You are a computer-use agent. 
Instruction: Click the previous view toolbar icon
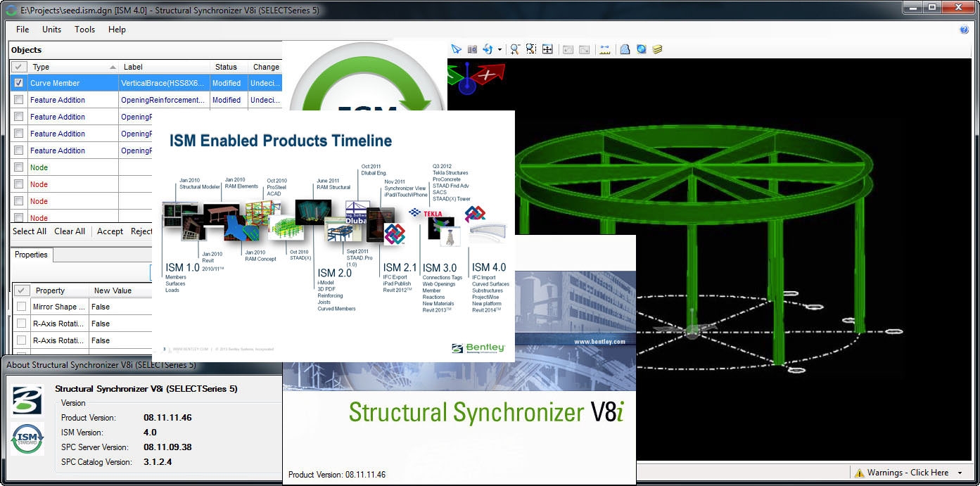[x=567, y=49]
